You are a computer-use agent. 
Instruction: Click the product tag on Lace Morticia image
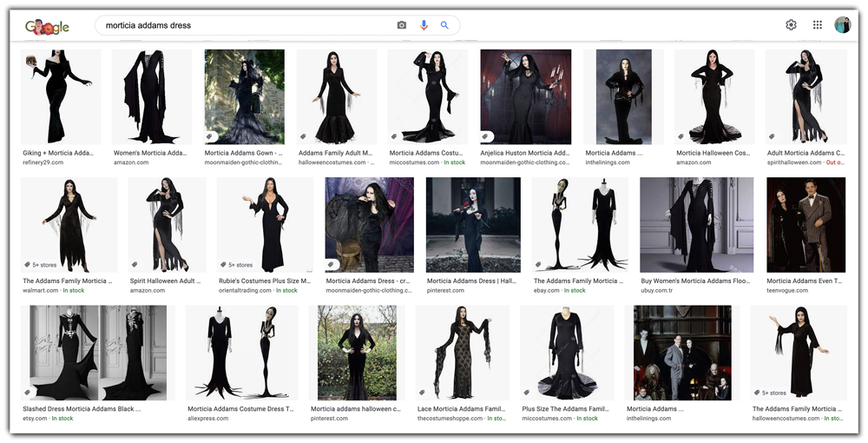(x=421, y=393)
